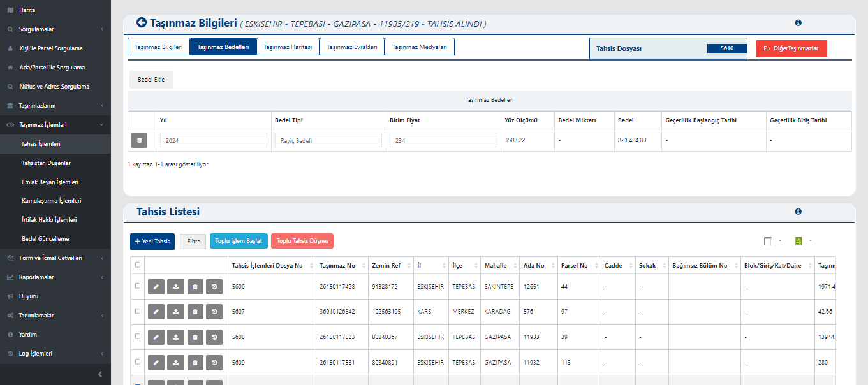Check the checkbox for row 5606
Viewport: 868px width, 385px height.
[x=138, y=286]
